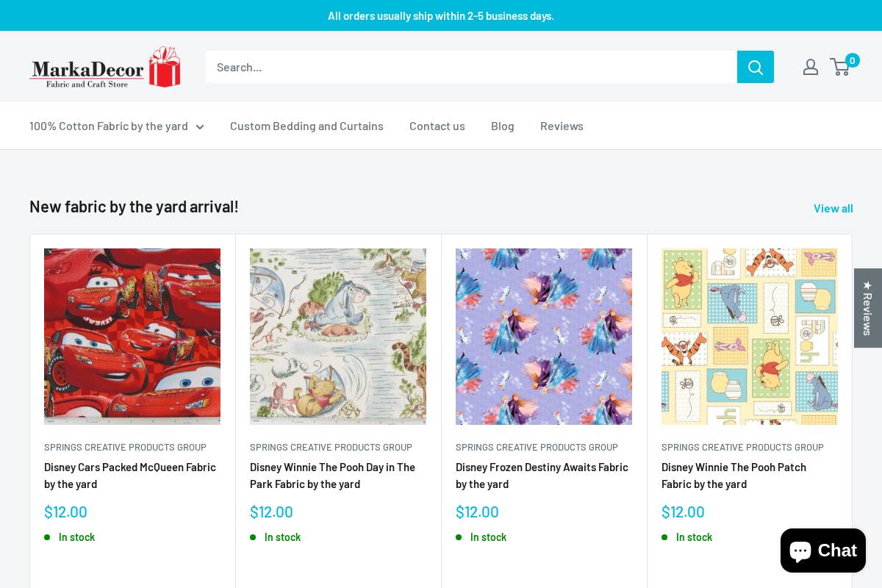Select the search magnifier icon
Image resolution: width=882 pixels, height=588 pixels.
(x=756, y=67)
